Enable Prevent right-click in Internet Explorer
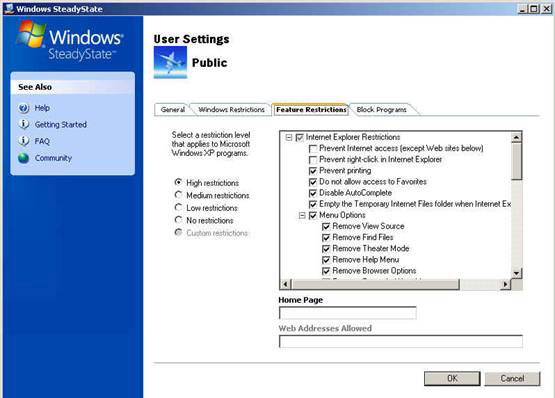 (x=313, y=160)
